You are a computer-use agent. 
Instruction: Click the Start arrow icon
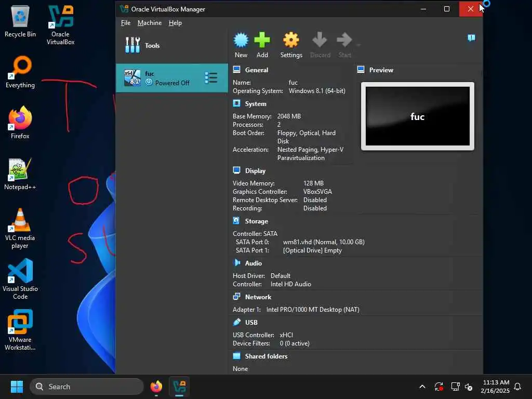344,39
